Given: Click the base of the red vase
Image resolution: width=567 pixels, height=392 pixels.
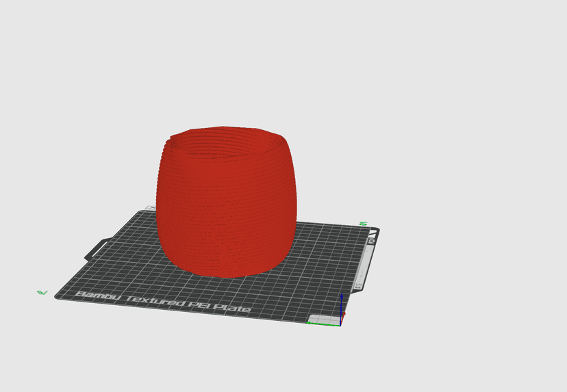Looking at the screenshot, I should (227, 269).
